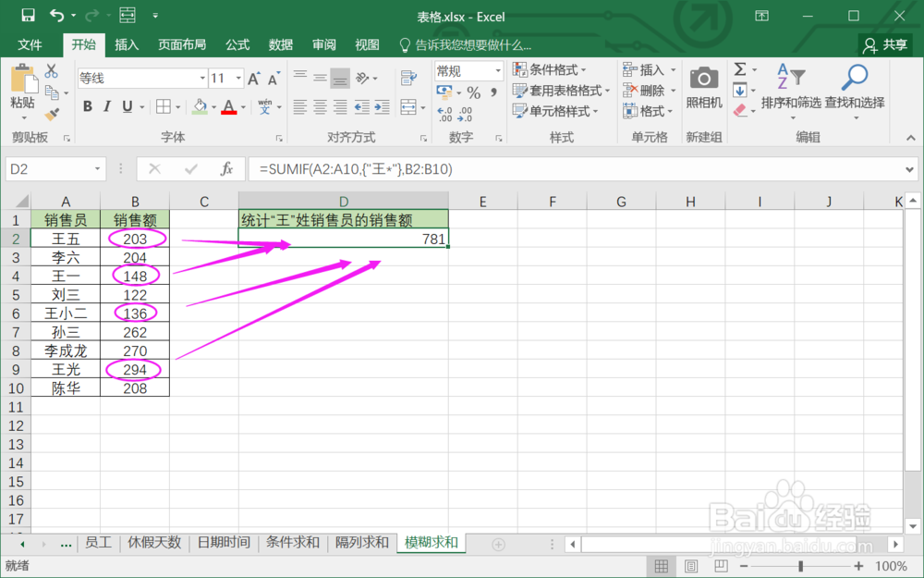924x578 pixels.
Task: Toggle underline formatting
Action: pos(127,106)
